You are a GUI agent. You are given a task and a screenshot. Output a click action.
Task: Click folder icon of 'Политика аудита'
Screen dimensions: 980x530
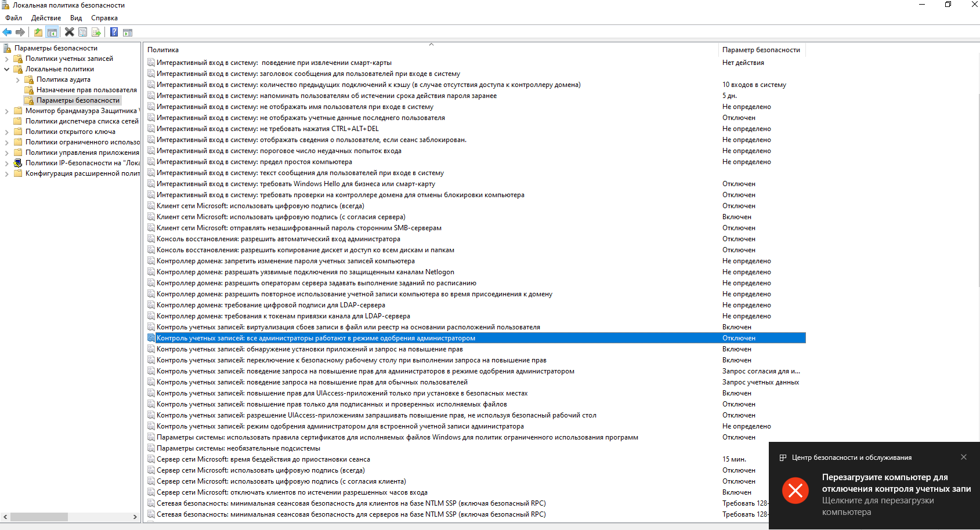pyautogui.click(x=29, y=79)
